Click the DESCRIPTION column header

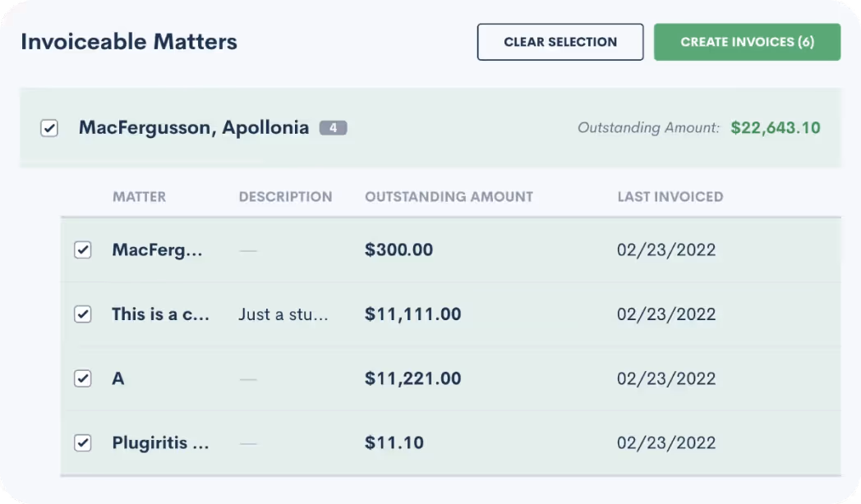pyautogui.click(x=285, y=197)
